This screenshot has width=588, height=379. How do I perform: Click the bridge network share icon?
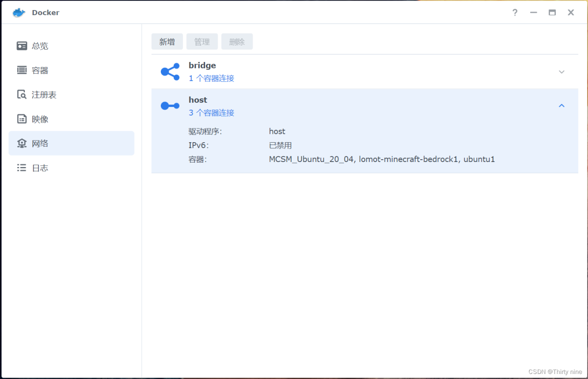coord(170,72)
